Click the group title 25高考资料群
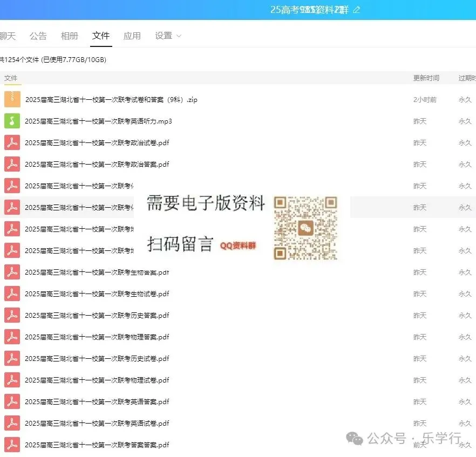 click(309, 10)
